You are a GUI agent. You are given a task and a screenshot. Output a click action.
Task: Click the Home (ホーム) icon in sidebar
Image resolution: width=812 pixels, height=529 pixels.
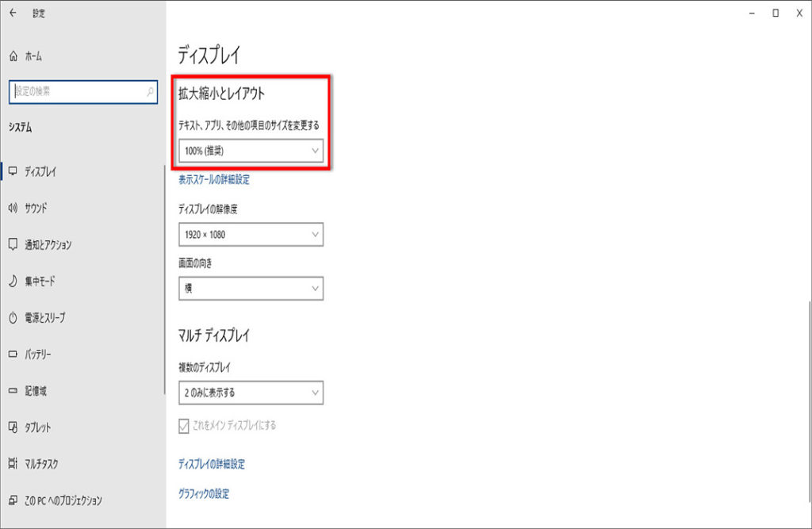tap(13, 56)
